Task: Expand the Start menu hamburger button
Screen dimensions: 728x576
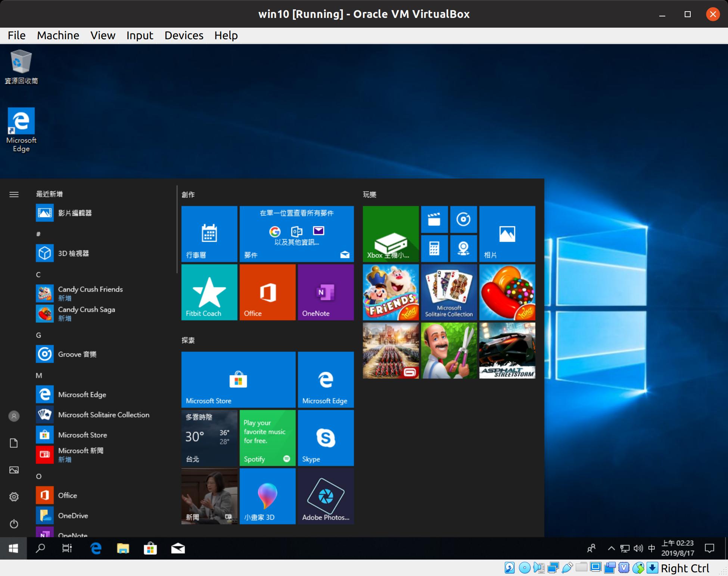Action: click(14, 194)
